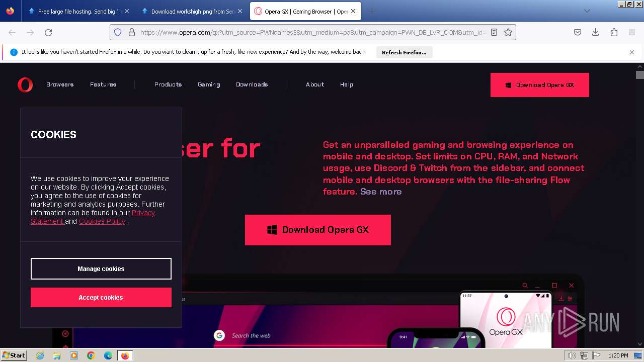The height and width of the screenshot is (362, 644).
Task: Open the Windows Start button
Action: tap(14, 355)
